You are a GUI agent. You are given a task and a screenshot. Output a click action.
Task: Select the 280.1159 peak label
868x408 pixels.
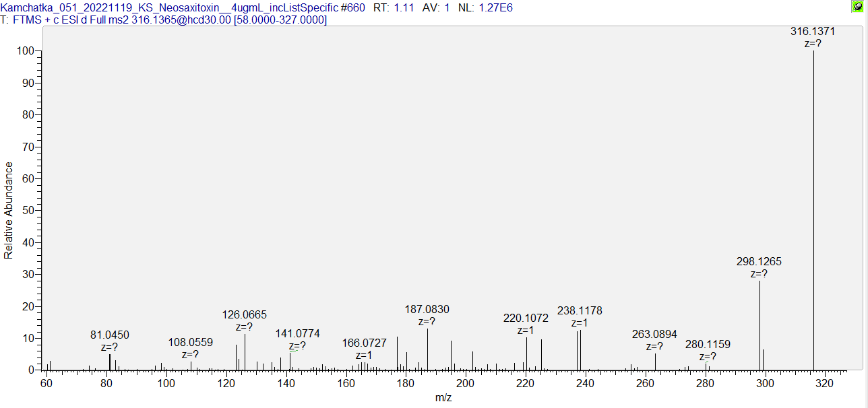click(x=708, y=344)
